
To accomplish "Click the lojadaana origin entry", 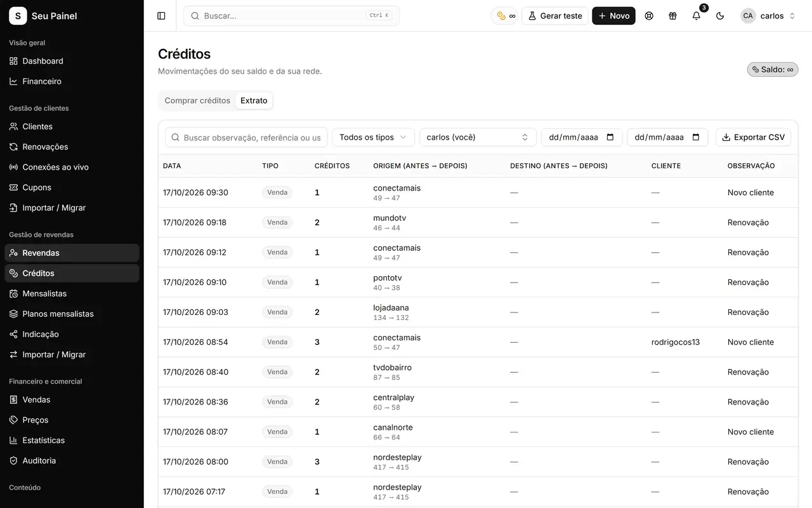I will tap(391, 308).
